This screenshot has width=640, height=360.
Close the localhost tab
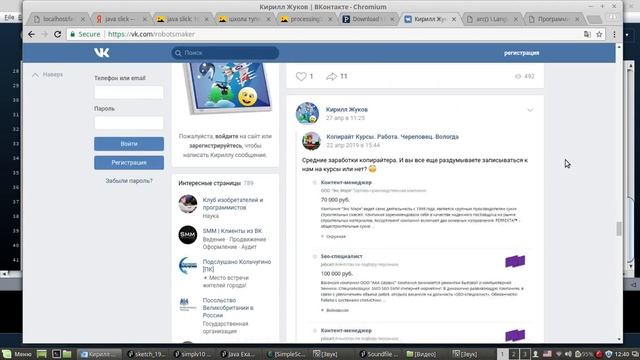[83, 19]
